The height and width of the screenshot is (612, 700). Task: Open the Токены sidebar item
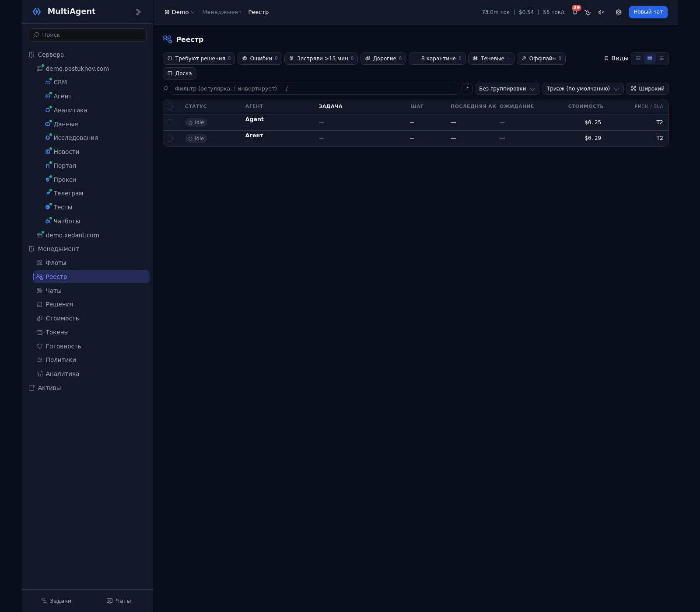91,332
